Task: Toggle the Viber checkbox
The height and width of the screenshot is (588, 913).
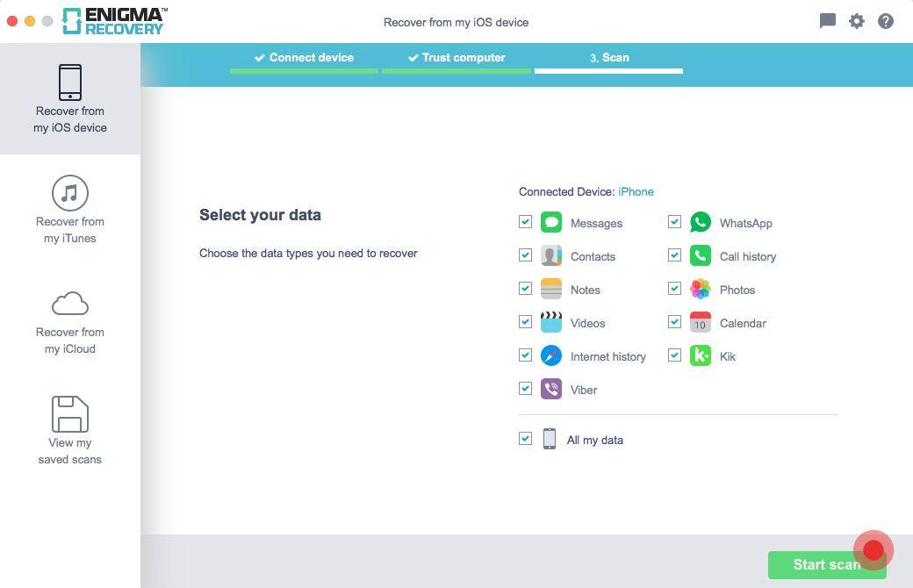Action: [x=525, y=388]
